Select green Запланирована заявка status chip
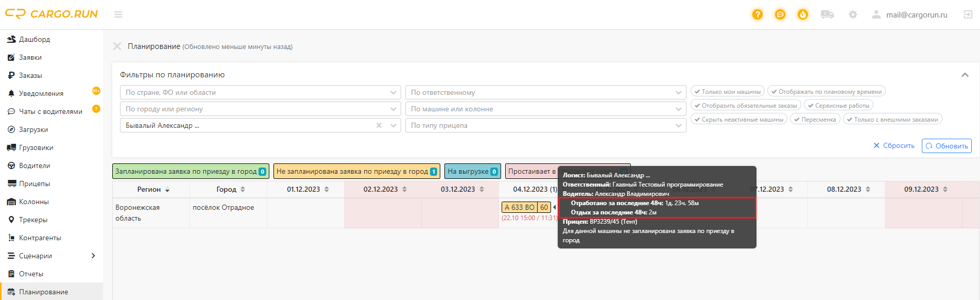Image resolution: width=980 pixels, height=300 pixels. [191, 171]
